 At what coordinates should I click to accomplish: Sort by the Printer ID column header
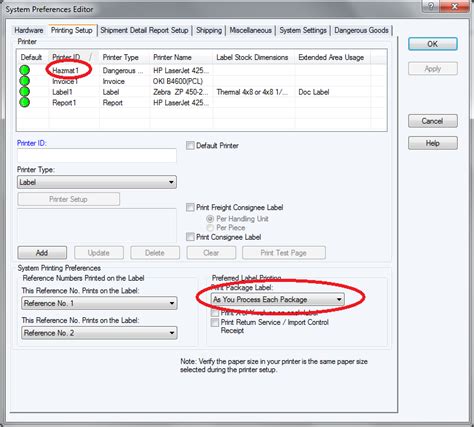[74, 57]
